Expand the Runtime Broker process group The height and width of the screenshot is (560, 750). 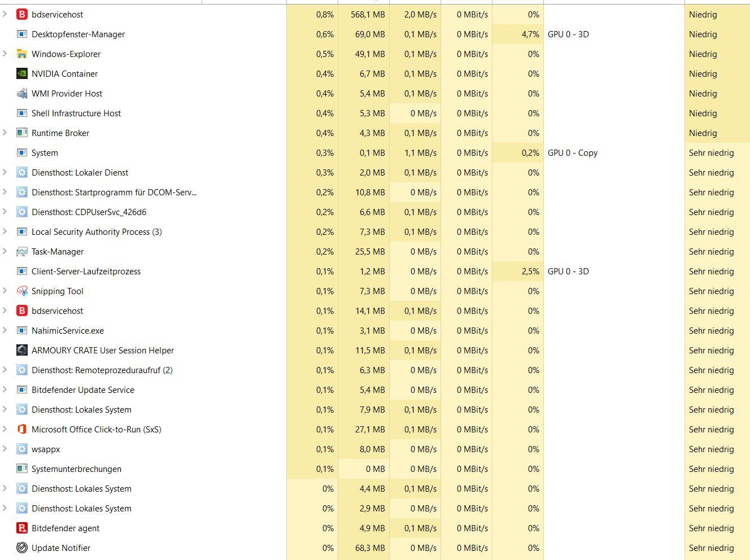tap(5, 133)
